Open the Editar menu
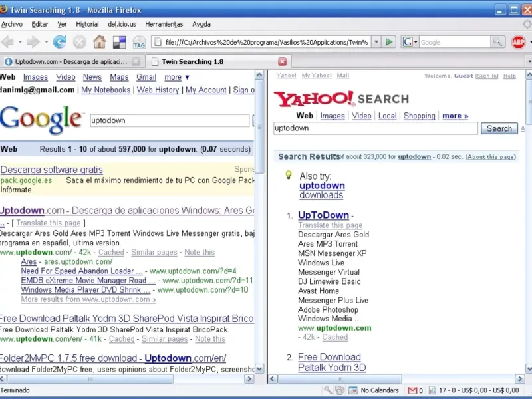This screenshot has height=399, width=532. (x=40, y=24)
